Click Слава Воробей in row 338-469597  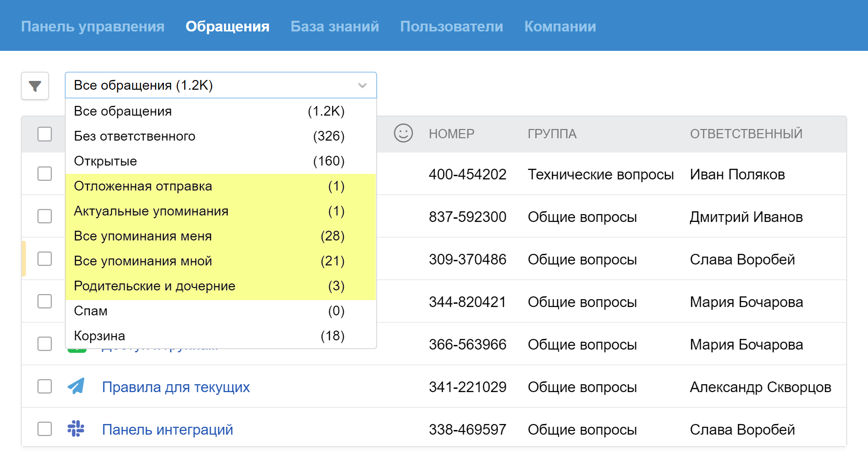(742, 430)
